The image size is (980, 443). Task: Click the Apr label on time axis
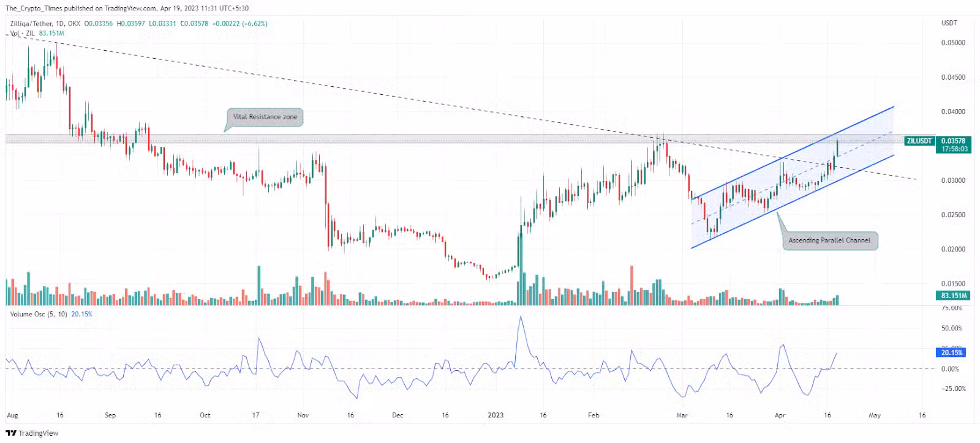pos(780,415)
